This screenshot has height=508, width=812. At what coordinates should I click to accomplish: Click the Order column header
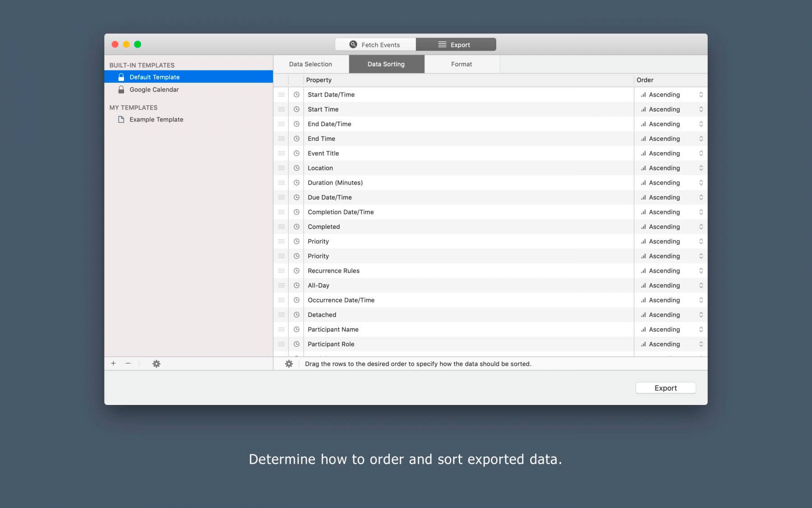point(670,80)
